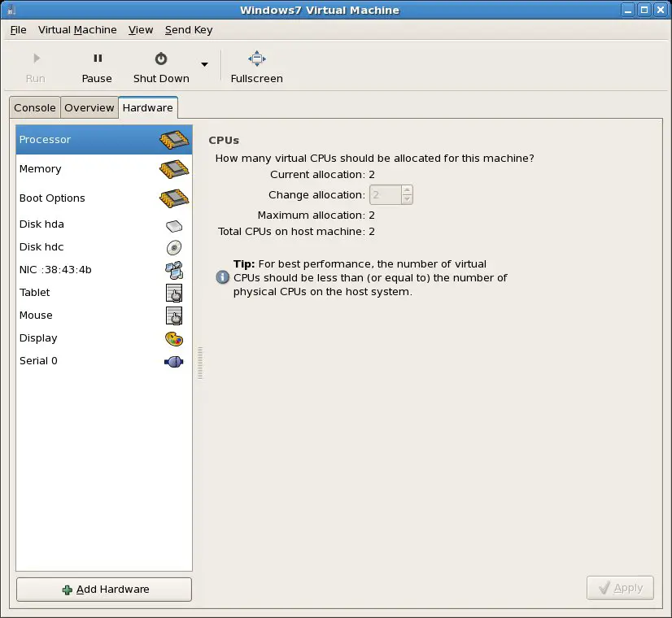
Task: Click the Add Hardware button
Action: tap(104, 590)
